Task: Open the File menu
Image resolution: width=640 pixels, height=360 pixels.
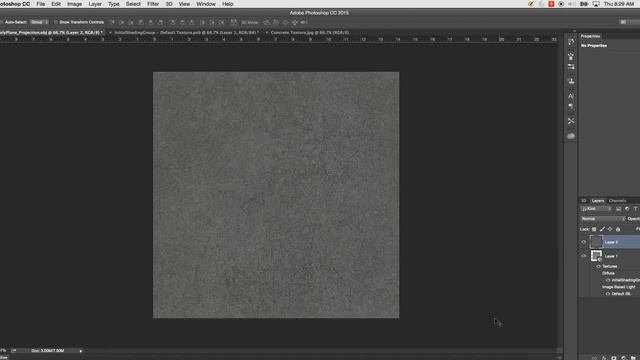Action: [40, 4]
